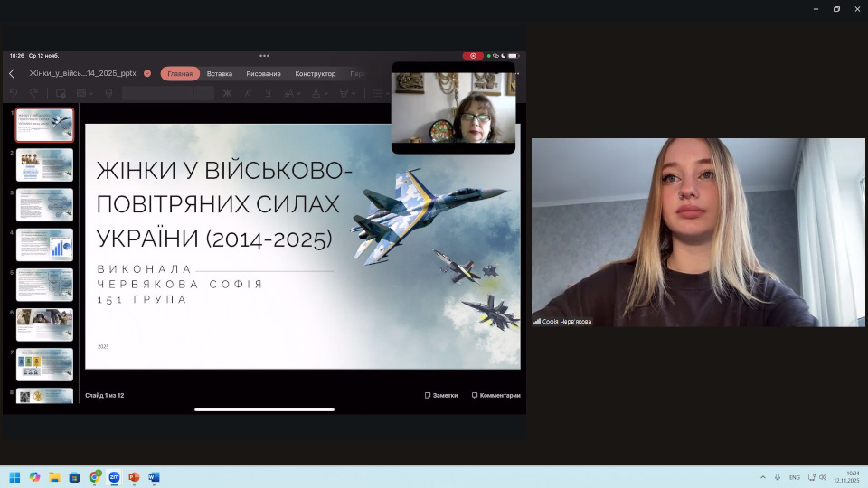Open the file name dropdown arrow

click(x=146, y=74)
